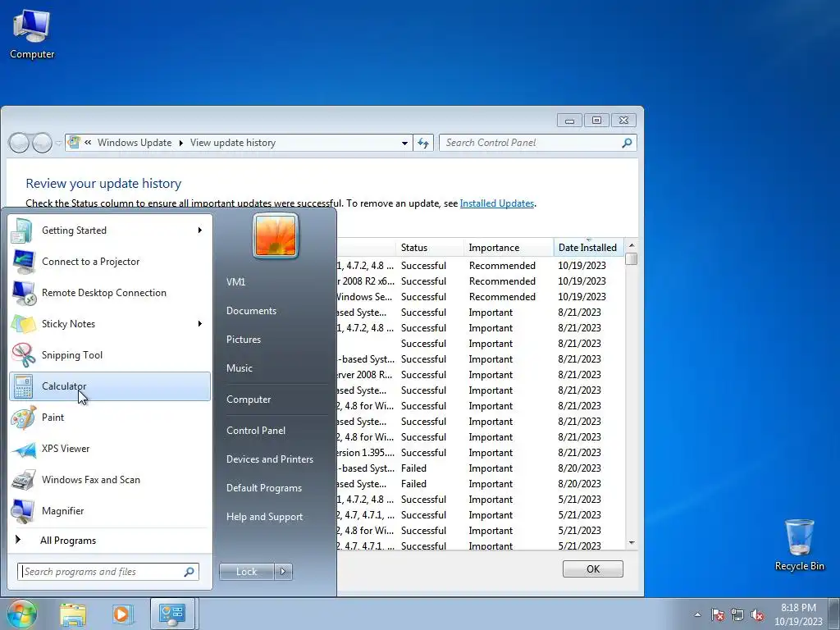Screen dimensions: 840x630
Task: Click first Failed status dated 8/20/2023
Action: click(x=413, y=468)
